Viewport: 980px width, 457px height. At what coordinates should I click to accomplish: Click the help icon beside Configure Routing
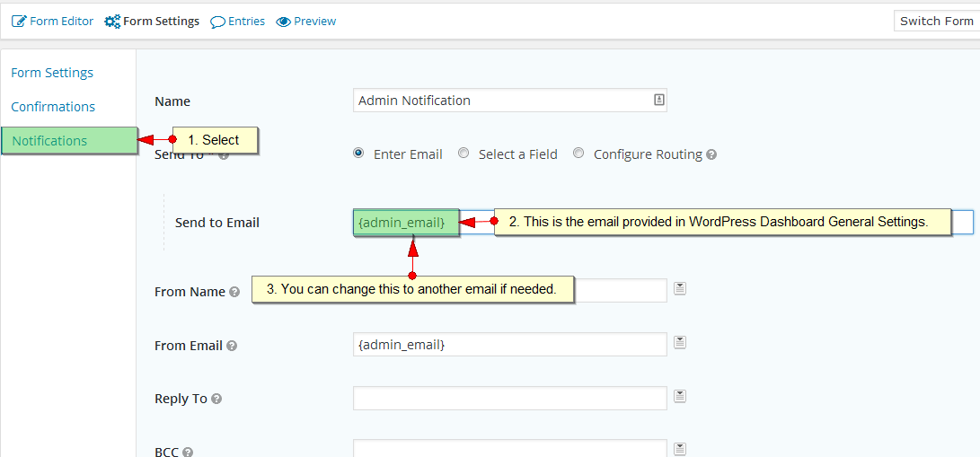[711, 154]
